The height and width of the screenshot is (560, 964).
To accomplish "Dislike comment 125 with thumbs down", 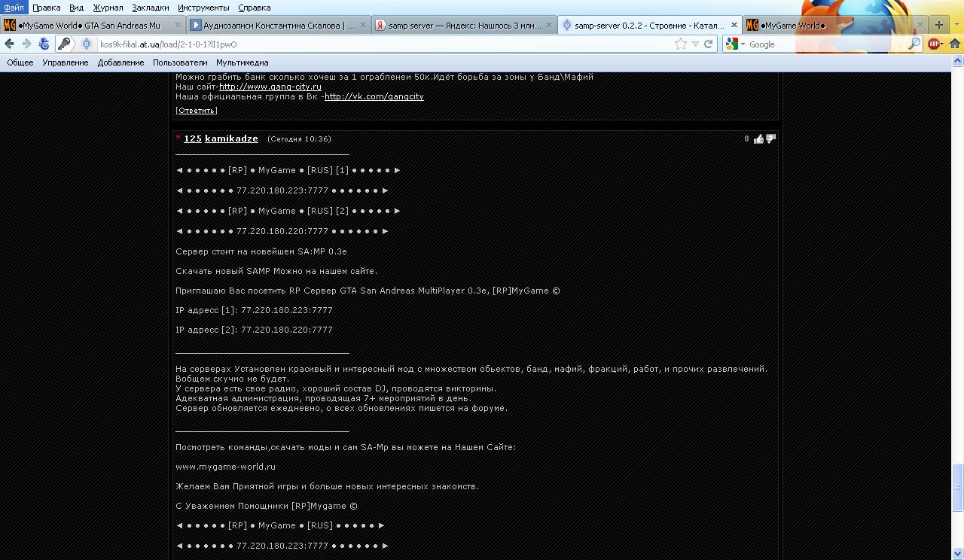I will click(770, 138).
